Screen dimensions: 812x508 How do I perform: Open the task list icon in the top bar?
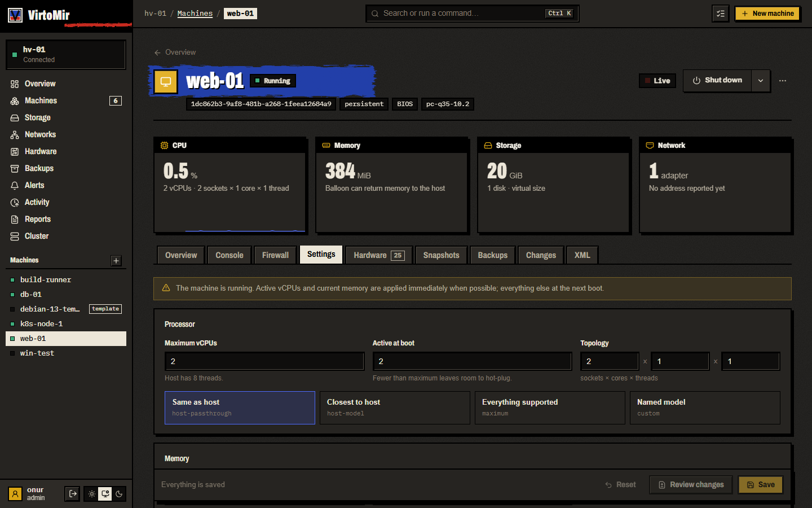tap(721, 14)
